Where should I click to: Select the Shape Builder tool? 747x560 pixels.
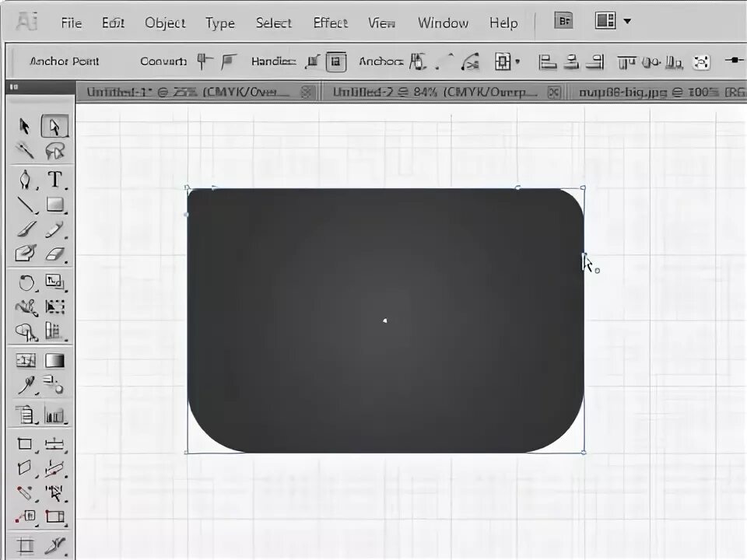(26, 332)
